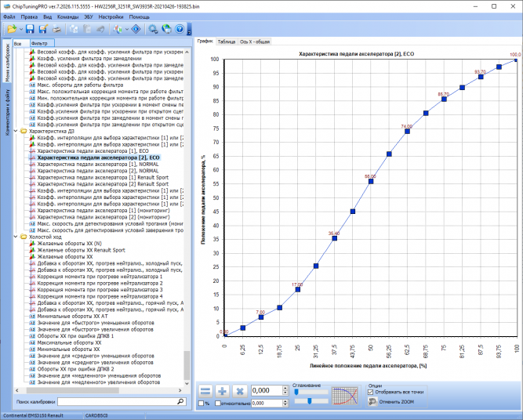Select the Фильтр tab in calibration panel
Image resolution: width=523 pixels, height=420 pixels.
tap(42, 43)
